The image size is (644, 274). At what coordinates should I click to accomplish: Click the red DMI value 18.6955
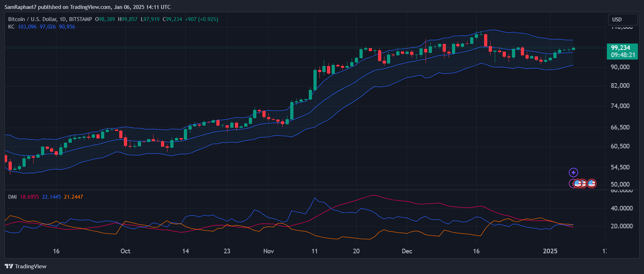point(29,197)
